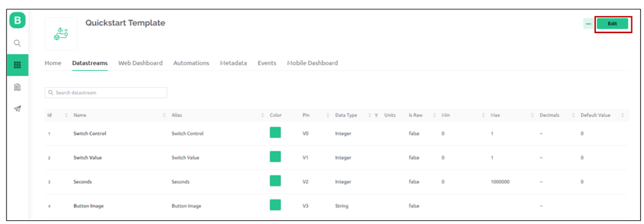Image resolution: width=644 pixels, height=224 pixels.
Task: Open the Data Type filter icon
Action: [x=376, y=116]
